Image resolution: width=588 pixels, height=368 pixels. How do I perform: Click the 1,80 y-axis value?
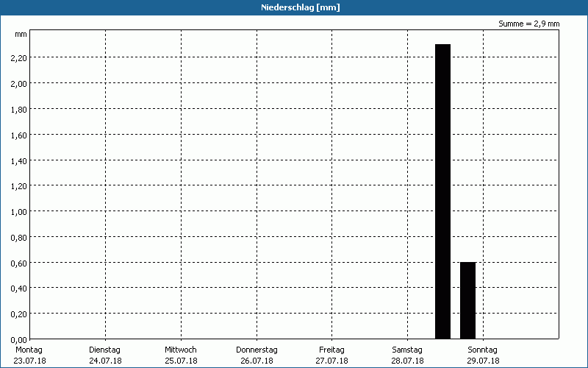[x=19, y=109]
